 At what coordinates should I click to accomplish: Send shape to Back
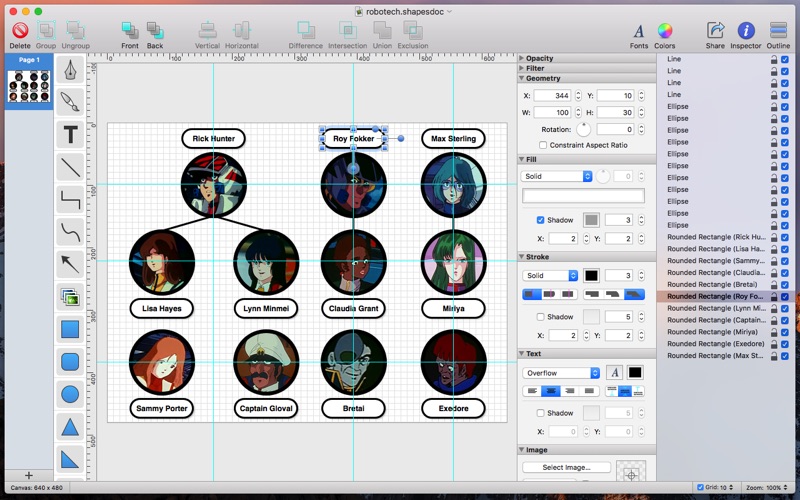point(155,31)
